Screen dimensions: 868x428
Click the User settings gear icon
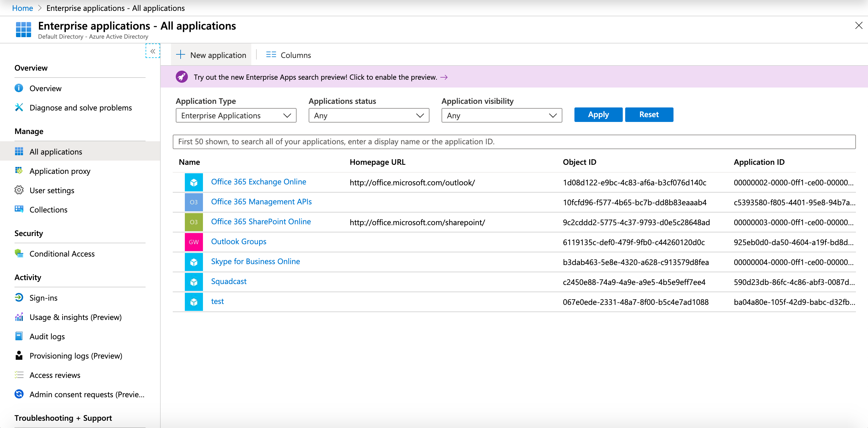coord(19,190)
